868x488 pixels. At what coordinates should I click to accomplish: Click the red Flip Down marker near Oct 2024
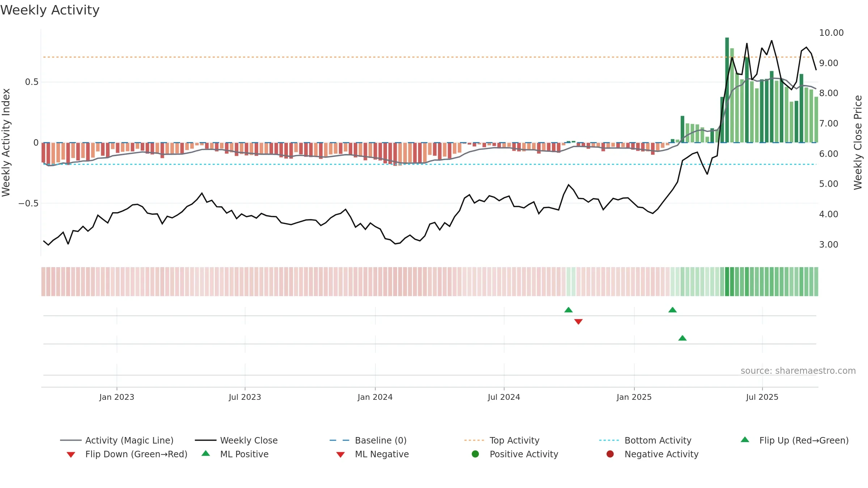[x=578, y=322]
